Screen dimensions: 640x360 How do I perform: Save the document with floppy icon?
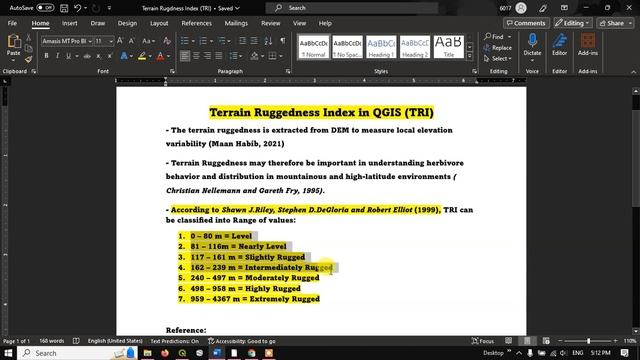pos(64,8)
